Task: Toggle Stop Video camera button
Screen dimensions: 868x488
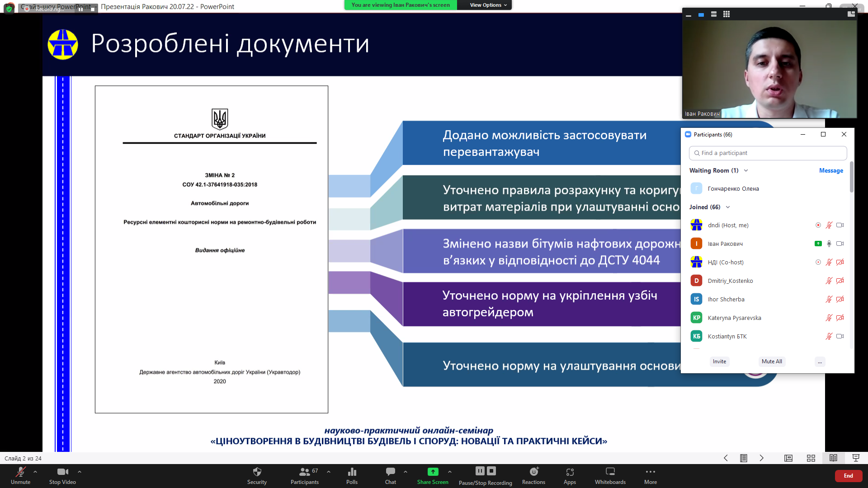Action: [62, 472]
